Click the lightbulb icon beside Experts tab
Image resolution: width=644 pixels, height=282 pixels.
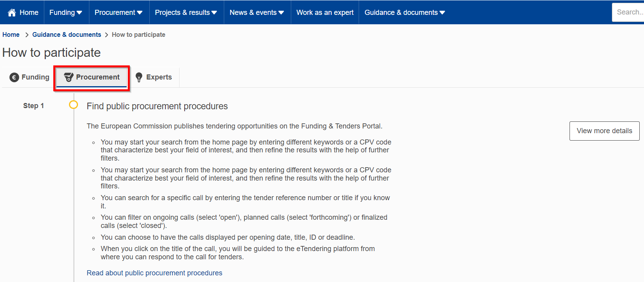pos(139,77)
